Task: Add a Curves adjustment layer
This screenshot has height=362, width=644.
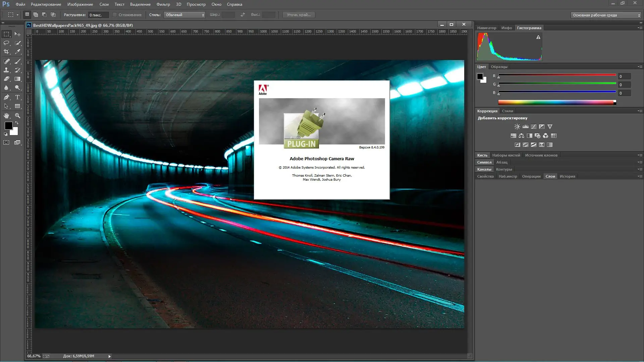Action: [x=533, y=126]
